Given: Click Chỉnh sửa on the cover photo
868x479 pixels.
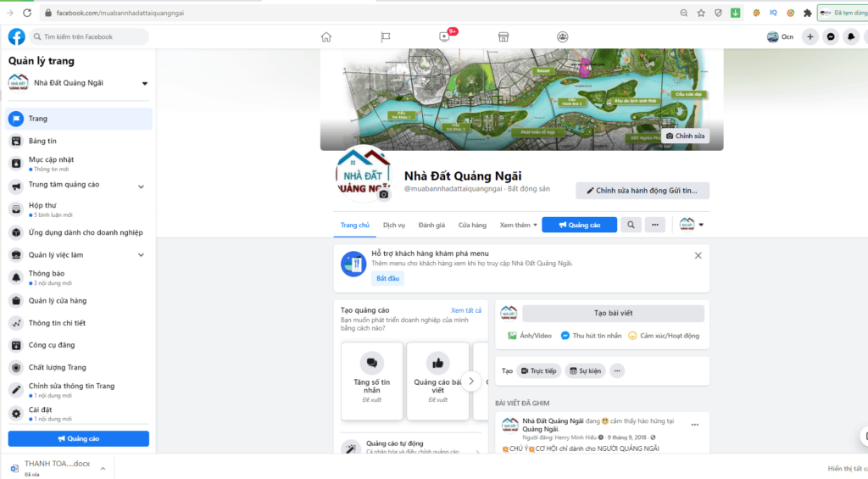Looking at the screenshot, I should click(x=685, y=136).
